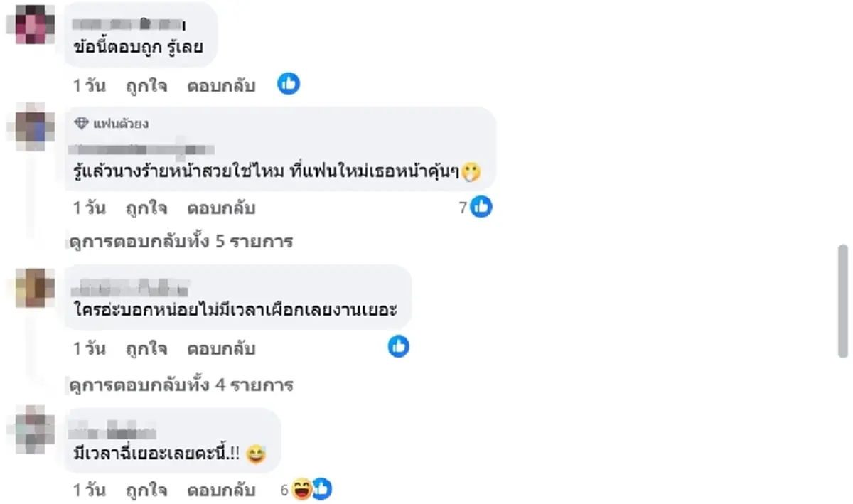Click the thumbs-up reaction under the first comment
This screenshot has width=853, height=504.
coord(289,83)
